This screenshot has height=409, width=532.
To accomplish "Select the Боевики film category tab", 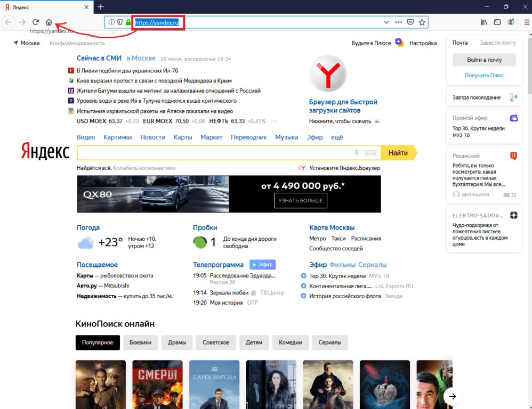I will point(141,342).
